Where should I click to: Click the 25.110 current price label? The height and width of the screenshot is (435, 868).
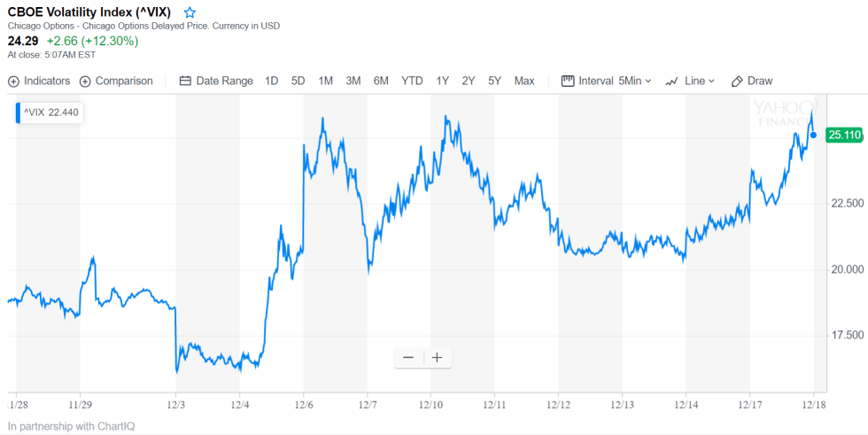843,135
